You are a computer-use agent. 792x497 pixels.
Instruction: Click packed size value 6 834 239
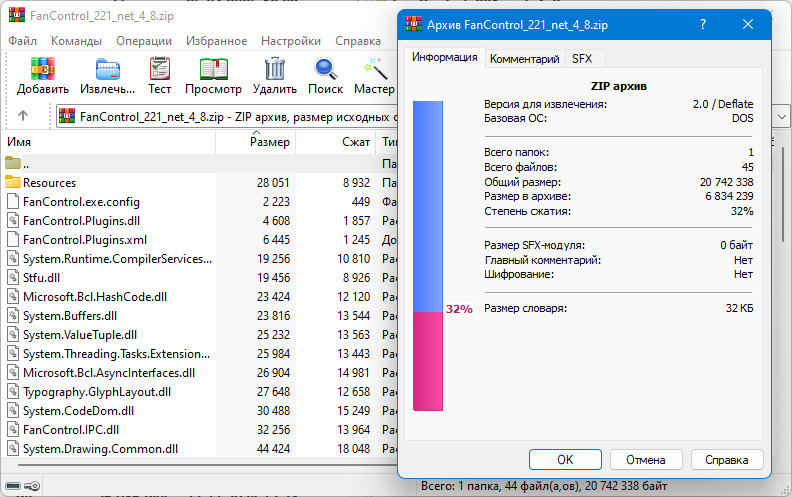(729, 196)
